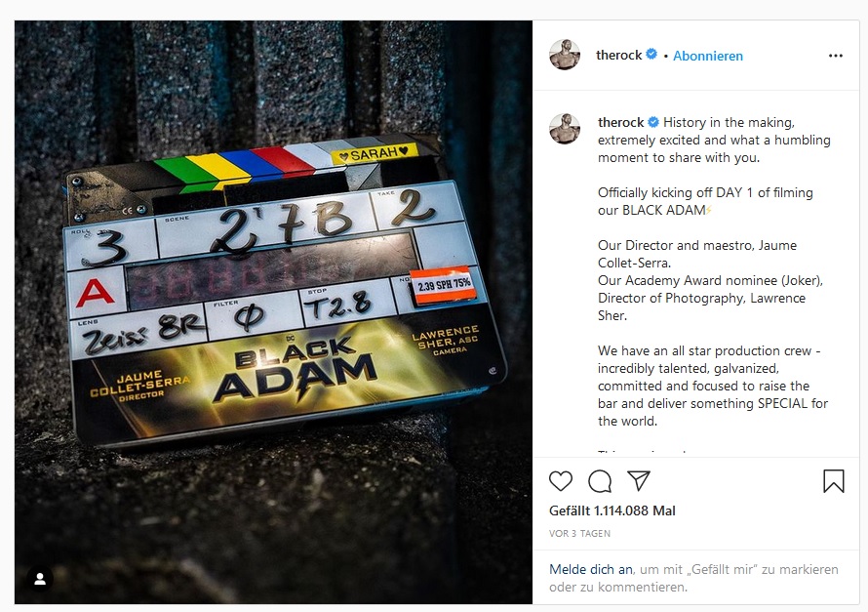Open therock username in the post header

[618, 55]
